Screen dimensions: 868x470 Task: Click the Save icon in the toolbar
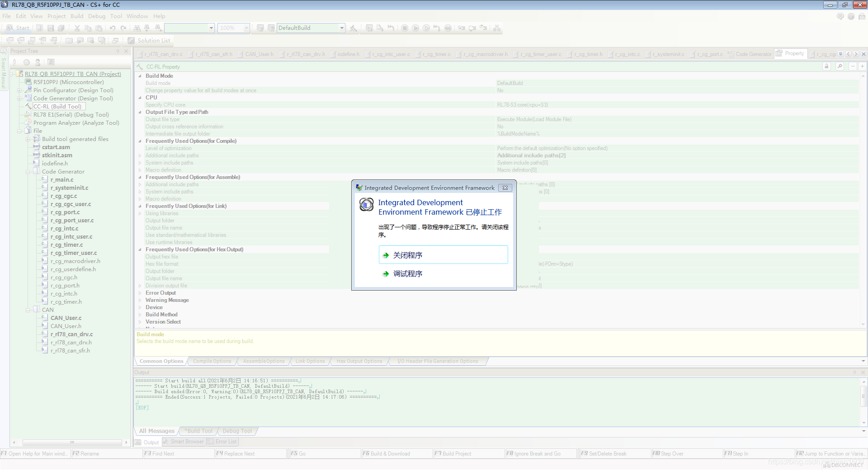click(x=51, y=28)
